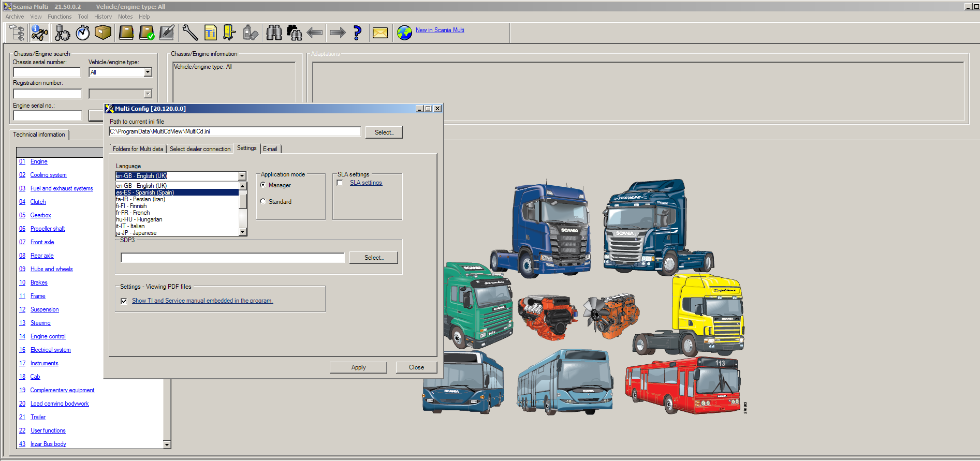Open the Fuel and exhaust systems link

coord(62,188)
